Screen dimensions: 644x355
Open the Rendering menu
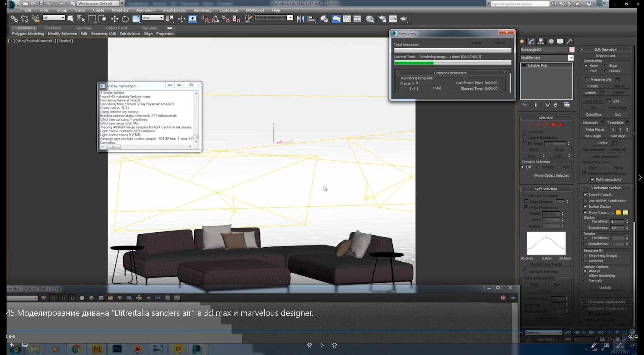(x=202, y=10)
